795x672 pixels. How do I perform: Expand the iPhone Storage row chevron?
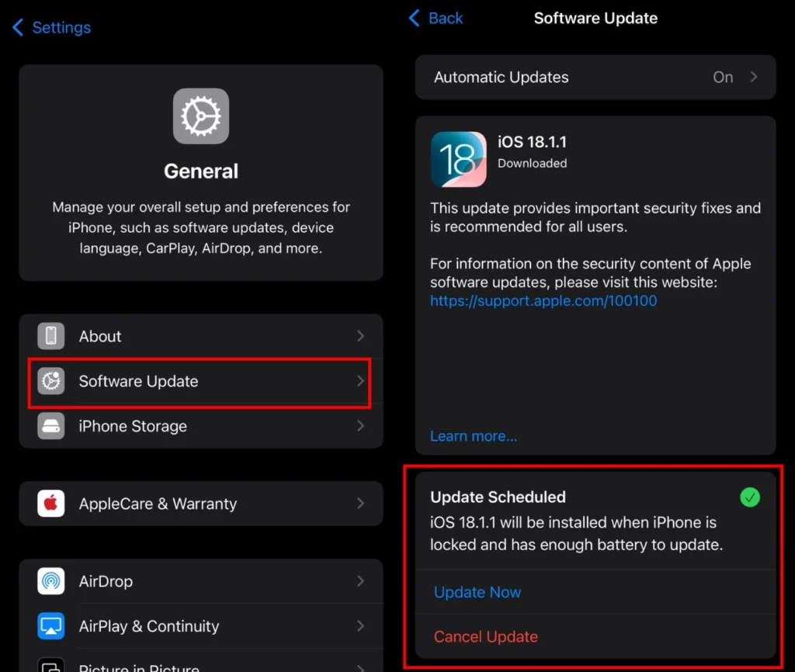point(360,426)
